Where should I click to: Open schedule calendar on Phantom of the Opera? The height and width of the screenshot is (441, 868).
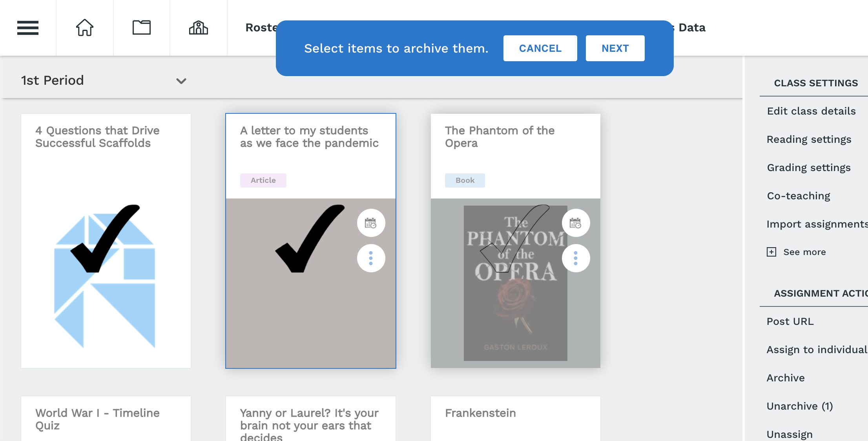(576, 223)
